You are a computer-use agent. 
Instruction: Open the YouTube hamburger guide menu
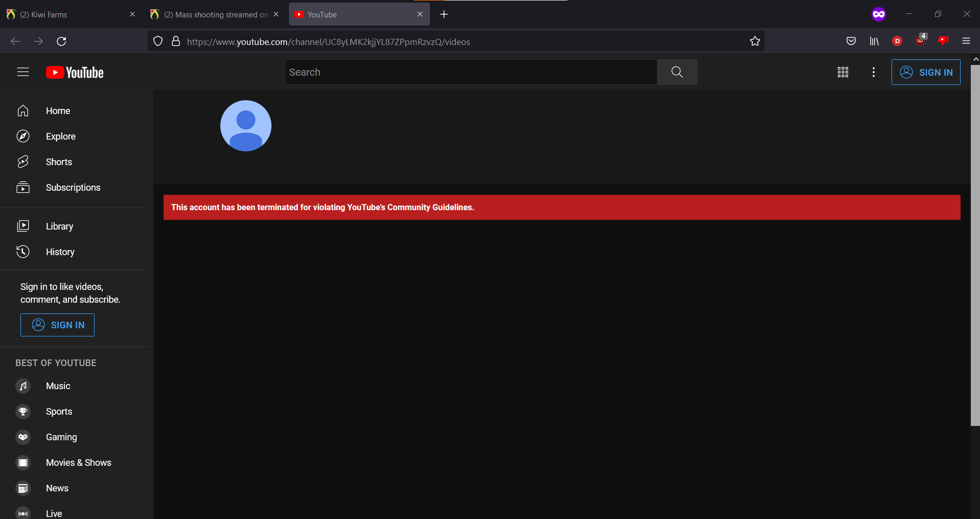tap(23, 72)
